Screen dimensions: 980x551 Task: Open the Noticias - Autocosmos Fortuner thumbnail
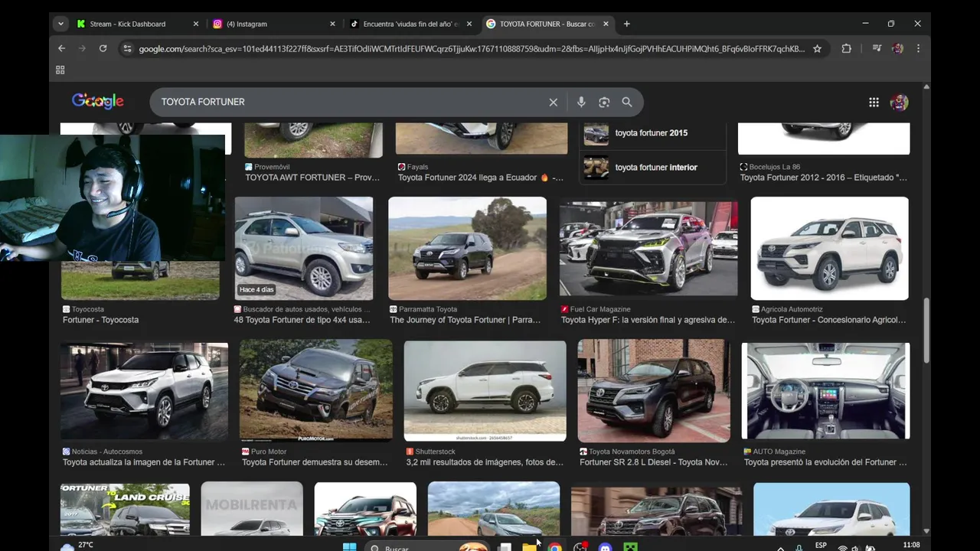[x=145, y=391]
